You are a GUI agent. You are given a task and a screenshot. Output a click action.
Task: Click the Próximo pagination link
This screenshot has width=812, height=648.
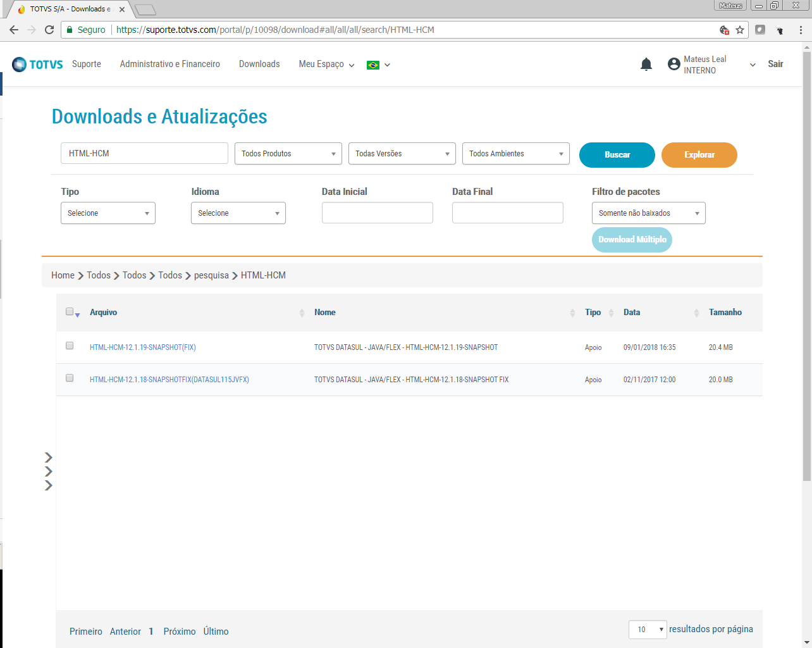point(180,632)
